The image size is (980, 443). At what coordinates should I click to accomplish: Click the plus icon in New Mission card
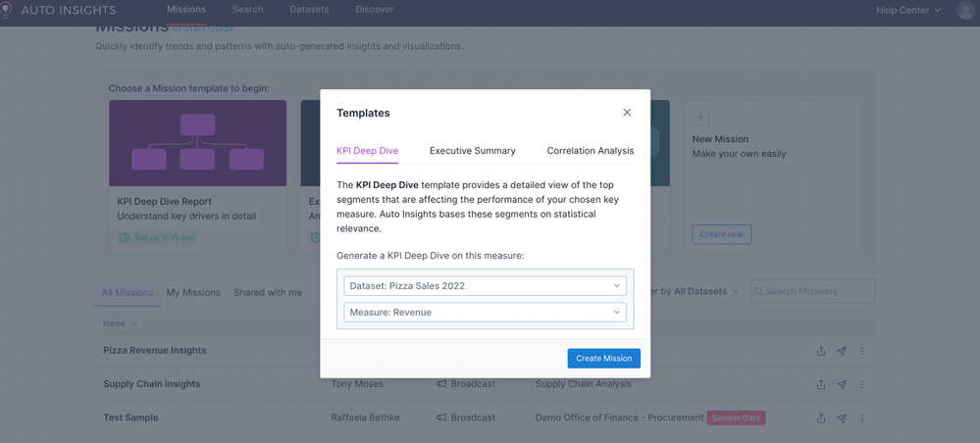point(700,117)
